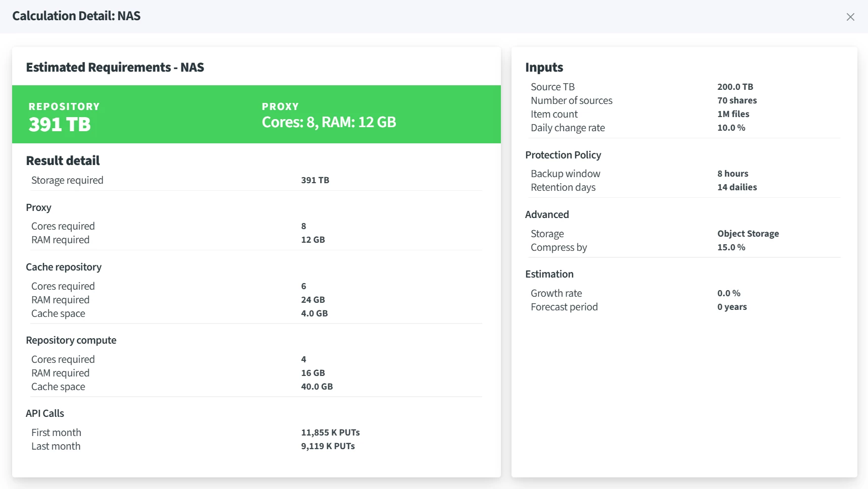Click the 'First month' API calls label
Image resolution: width=868 pixels, height=489 pixels.
56,432
